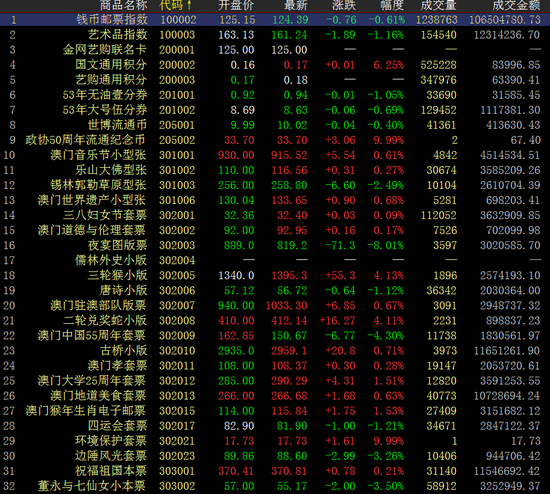550x494 pixels.
Task: Select 四运会套票 row
Action: pyautogui.click(x=275, y=426)
